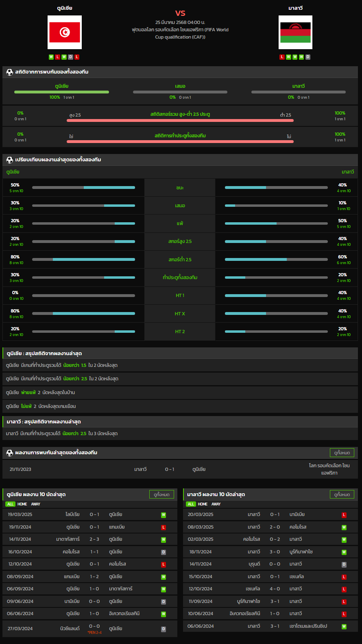The width and height of the screenshot is (362, 644).
Task: Select the ALL tab under Malawi results
Action: pos(191,504)
